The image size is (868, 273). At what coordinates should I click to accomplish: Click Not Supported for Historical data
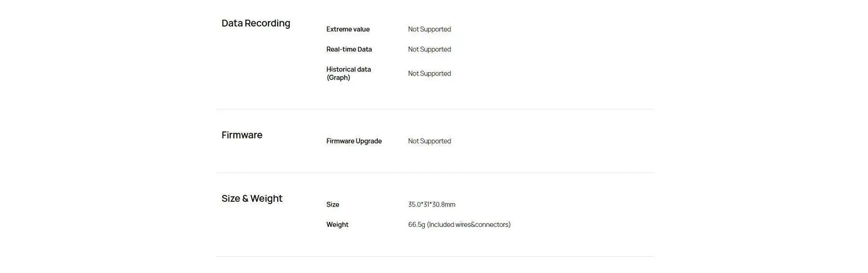point(429,74)
